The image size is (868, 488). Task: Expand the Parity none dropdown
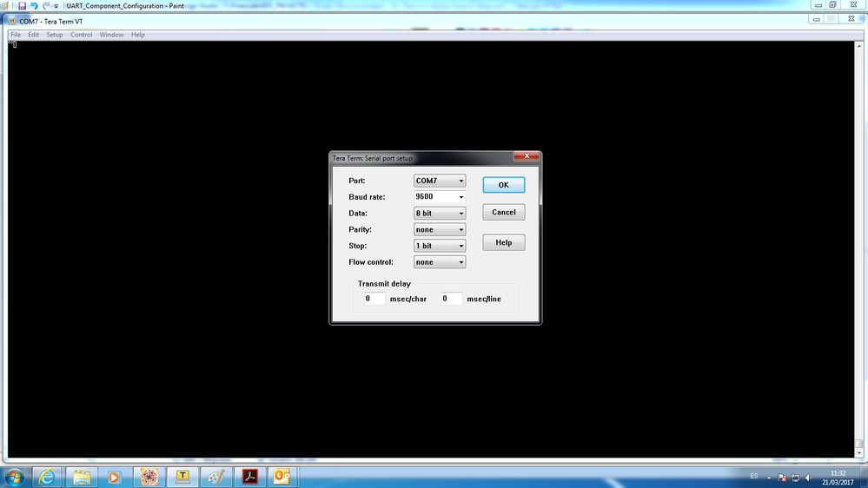pyautogui.click(x=440, y=229)
